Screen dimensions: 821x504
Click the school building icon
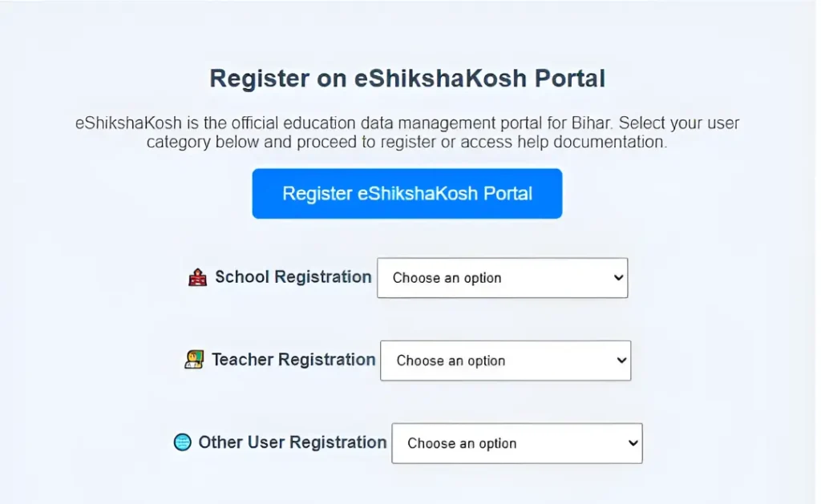click(x=197, y=278)
